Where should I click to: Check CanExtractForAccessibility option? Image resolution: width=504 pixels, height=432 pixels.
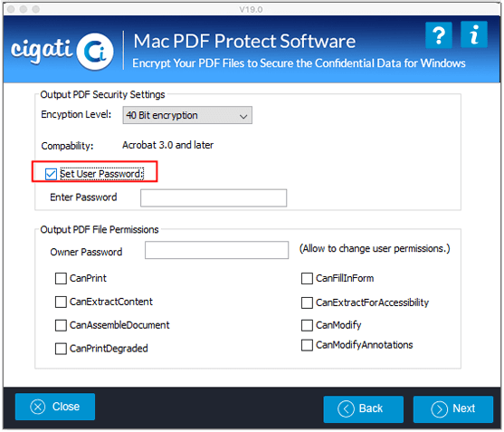pyautogui.click(x=308, y=303)
